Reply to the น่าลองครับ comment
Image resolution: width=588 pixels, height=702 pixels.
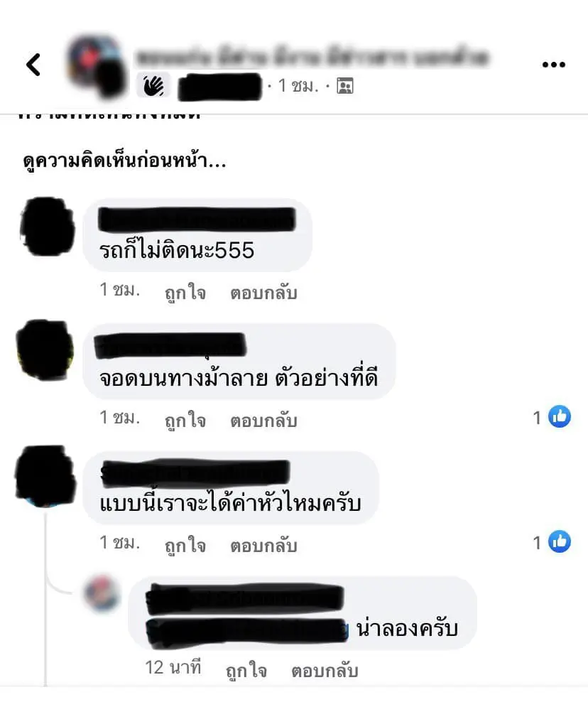pyautogui.click(x=325, y=671)
